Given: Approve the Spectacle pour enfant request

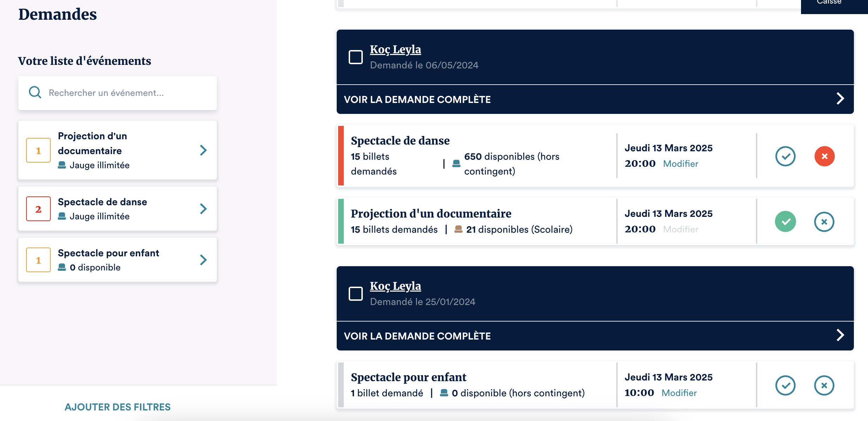Looking at the screenshot, I should [785, 385].
